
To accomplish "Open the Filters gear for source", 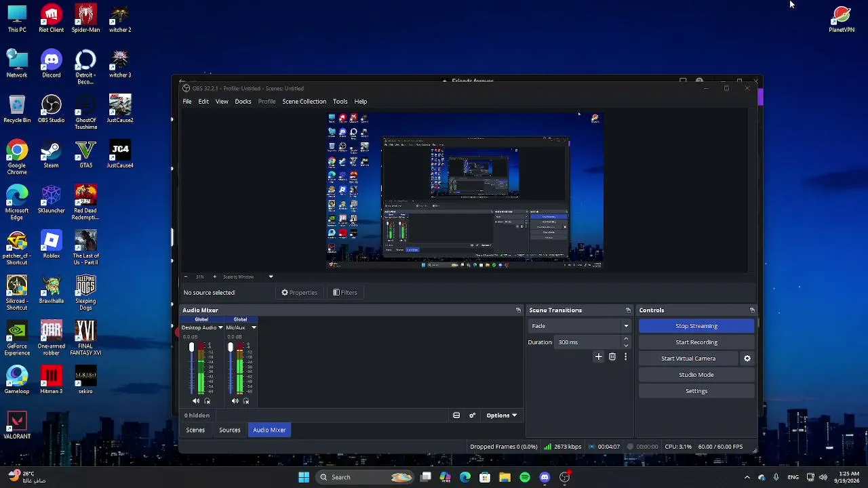I will (345, 293).
